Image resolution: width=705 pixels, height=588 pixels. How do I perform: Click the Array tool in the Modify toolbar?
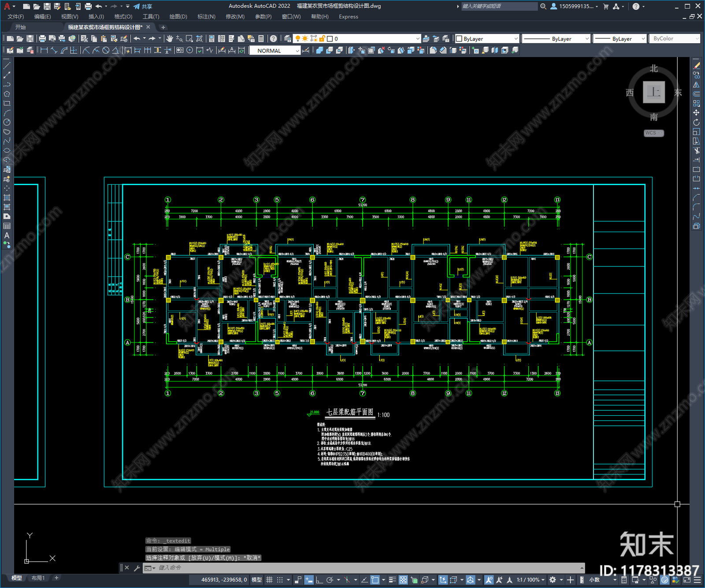(696, 104)
